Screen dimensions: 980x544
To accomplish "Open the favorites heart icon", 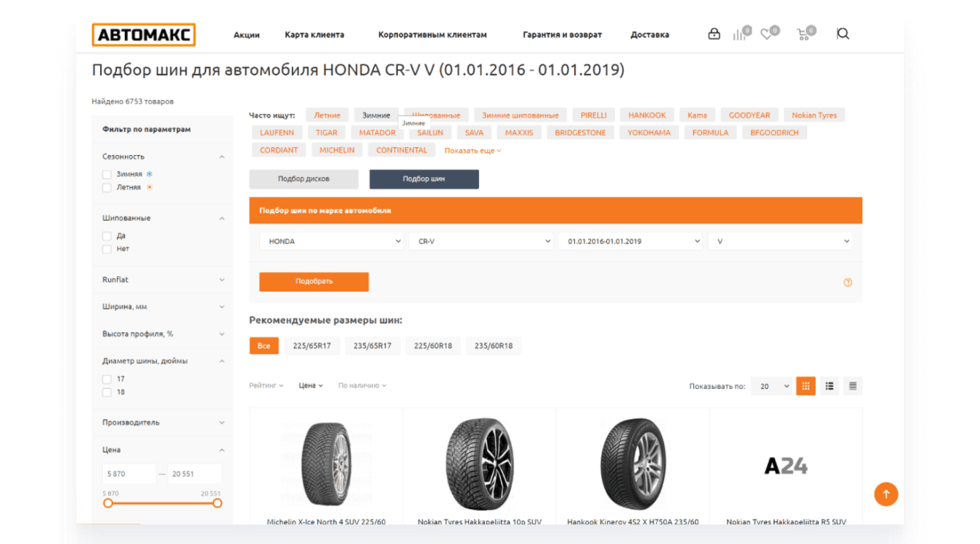I will (x=766, y=34).
